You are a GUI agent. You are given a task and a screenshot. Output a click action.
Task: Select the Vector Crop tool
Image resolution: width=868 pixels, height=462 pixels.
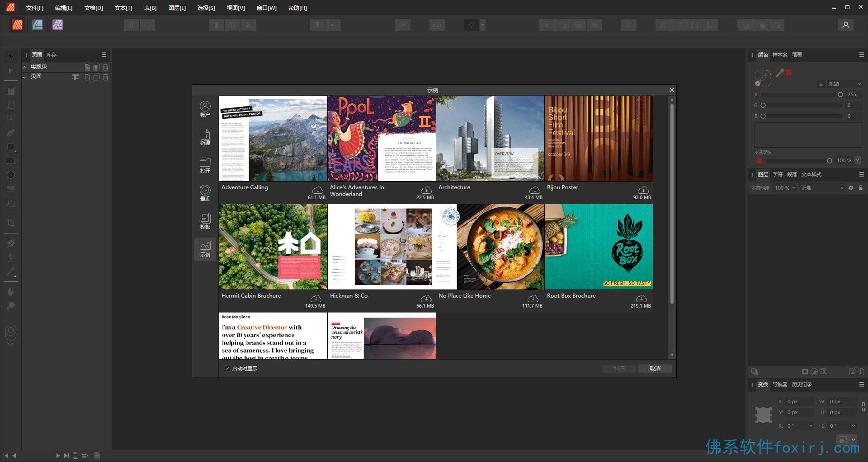11,223
